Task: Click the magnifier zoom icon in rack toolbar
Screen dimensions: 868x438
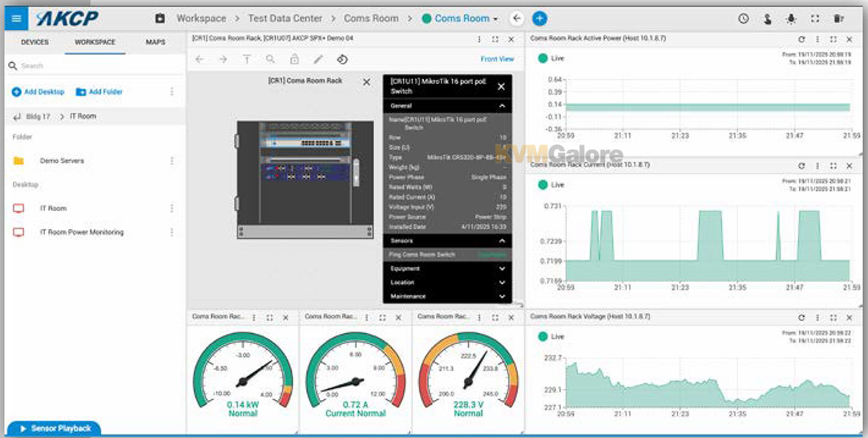Action: click(x=270, y=59)
